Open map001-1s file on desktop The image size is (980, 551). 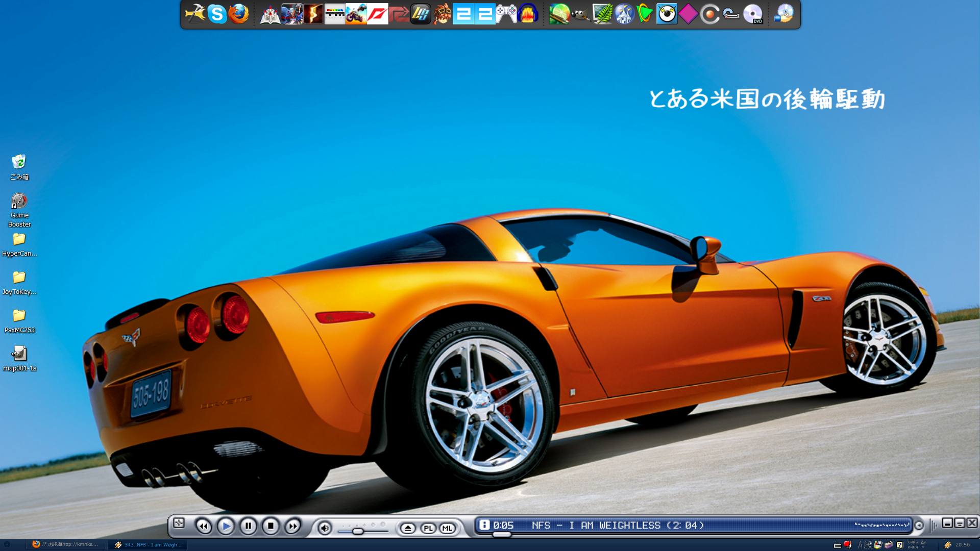pyautogui.click(x=19, y=354)
